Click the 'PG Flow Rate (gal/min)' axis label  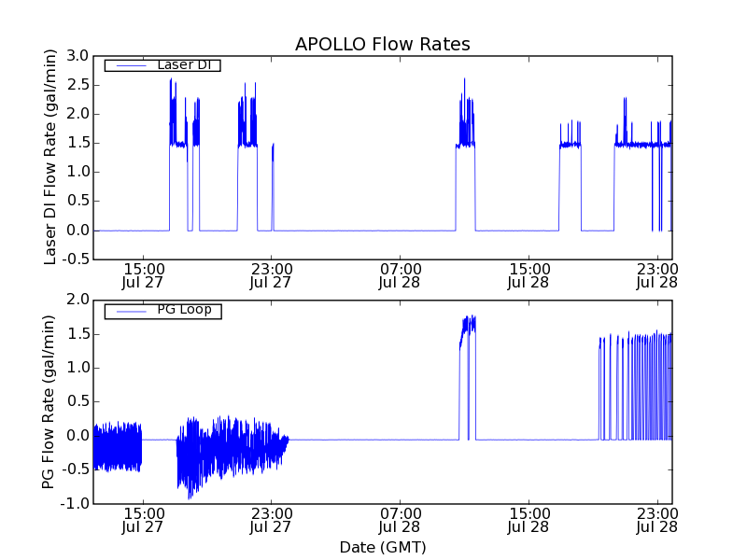tap(49, 402)
